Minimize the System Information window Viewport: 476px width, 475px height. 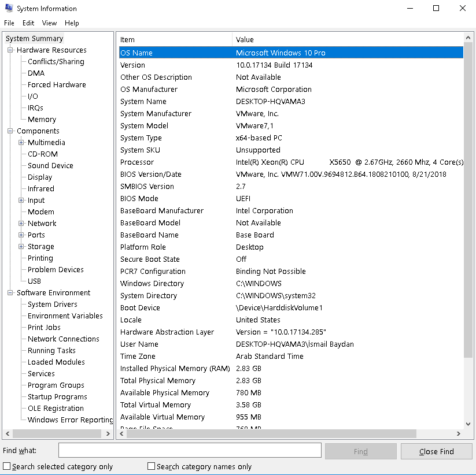coord(410,8)
